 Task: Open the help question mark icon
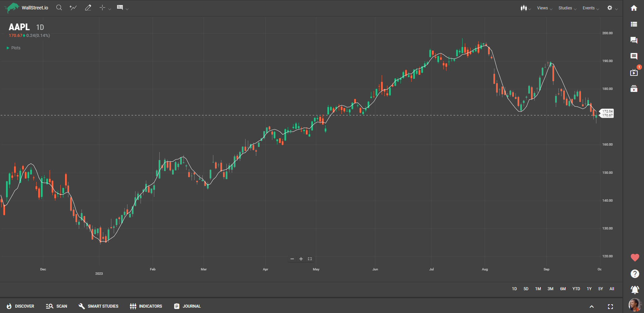coord(635,274)
